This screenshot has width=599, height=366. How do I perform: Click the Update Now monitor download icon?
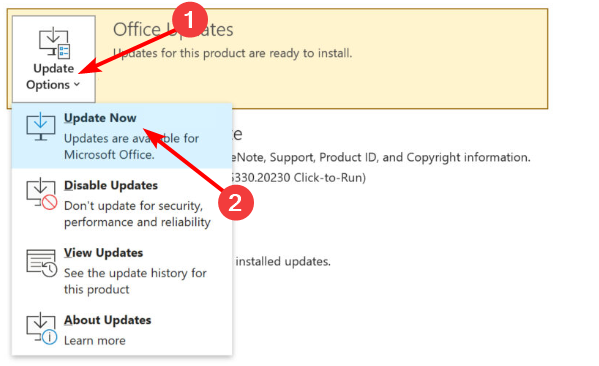point(41,126)
